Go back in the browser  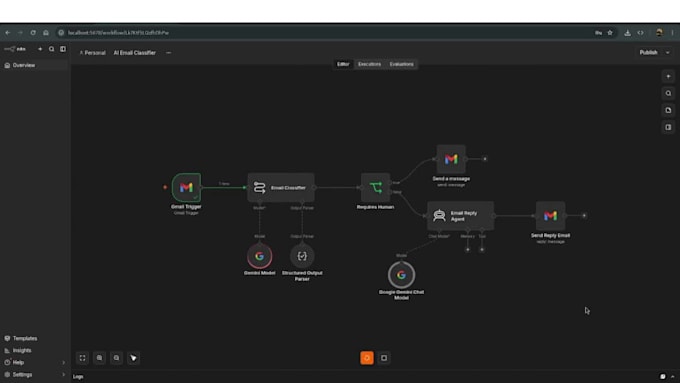pyautogui.click(x=8, y=33)
